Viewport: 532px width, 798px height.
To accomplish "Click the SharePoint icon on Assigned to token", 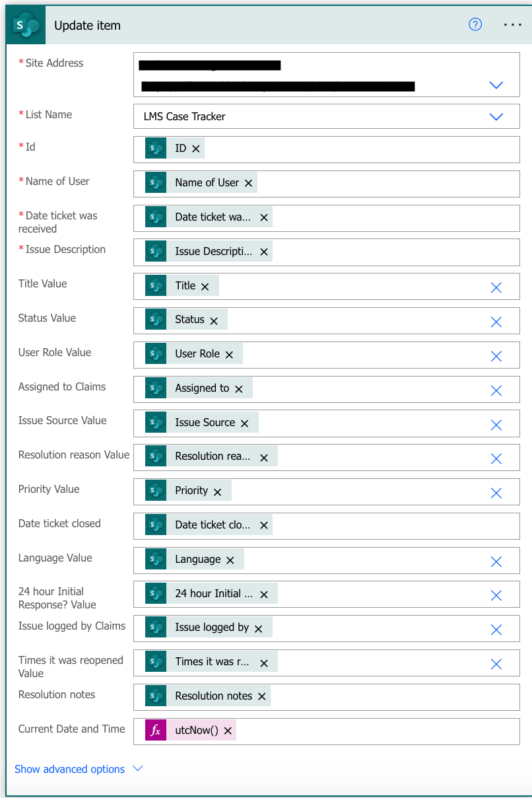I will [156, 388].
